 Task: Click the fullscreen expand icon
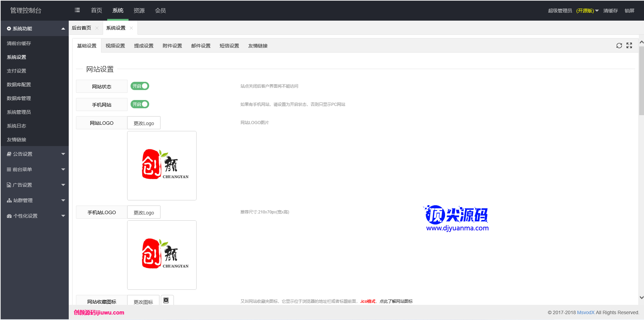click(x=629, y=46)
